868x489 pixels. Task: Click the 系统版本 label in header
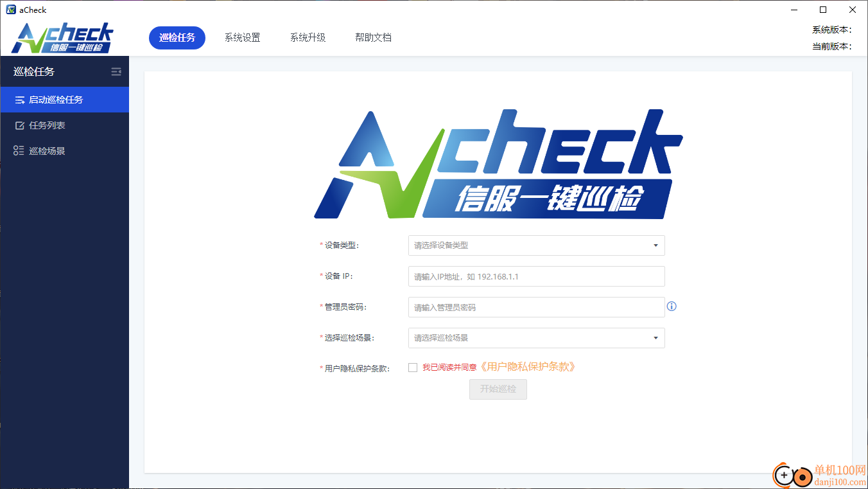pos(831,30)
